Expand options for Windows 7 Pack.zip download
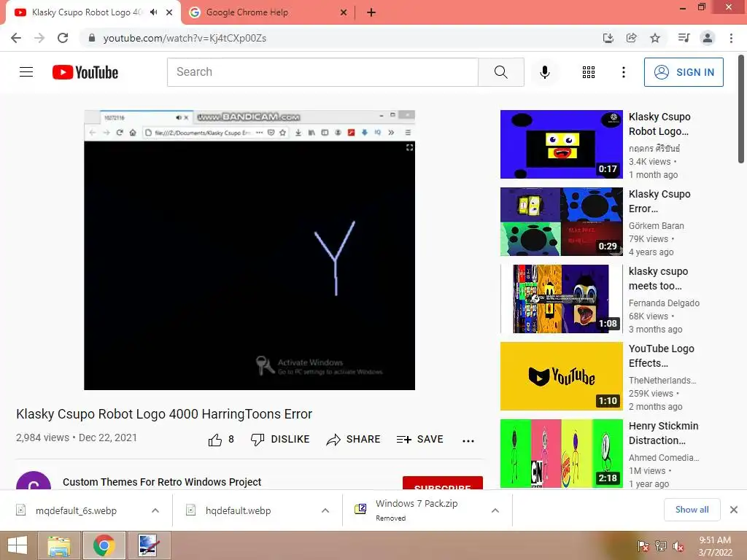 click(x=495, y=510)
